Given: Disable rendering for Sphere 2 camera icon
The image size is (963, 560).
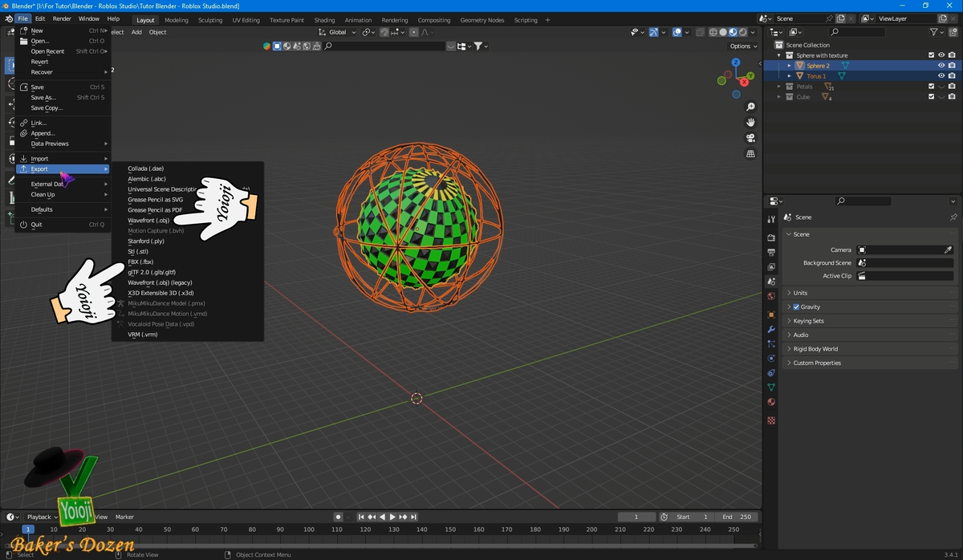Looking at the screenshot, I should tap(952, 66).
